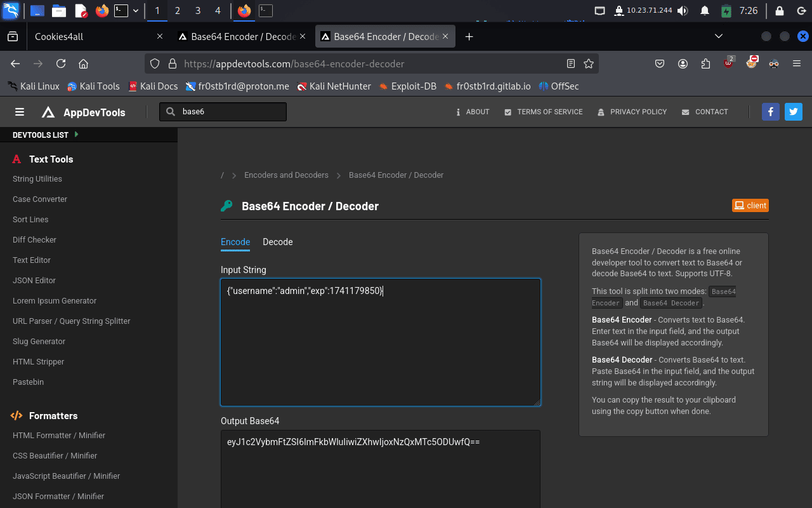812x508 pixels.
Task: Click the site search box containing base6
Action: (228, 112)
